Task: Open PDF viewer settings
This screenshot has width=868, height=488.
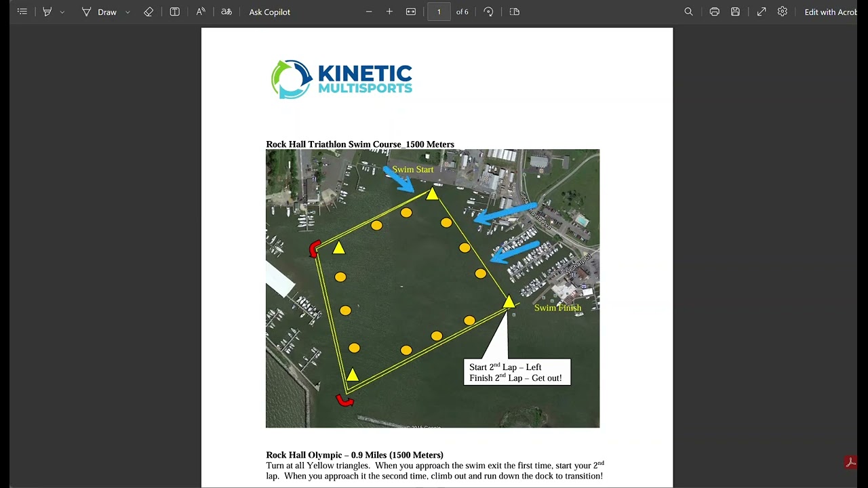Action: (783, 12)
